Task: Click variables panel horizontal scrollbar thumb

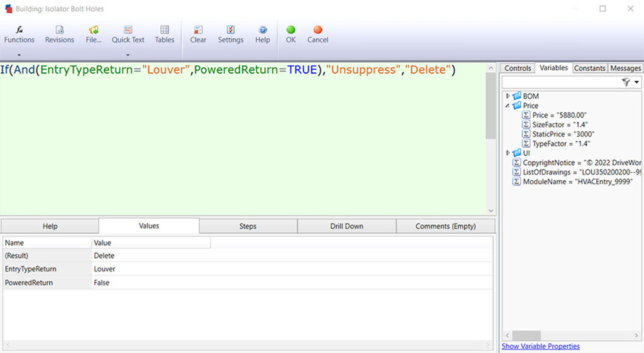Action: [x=526, y=335]
